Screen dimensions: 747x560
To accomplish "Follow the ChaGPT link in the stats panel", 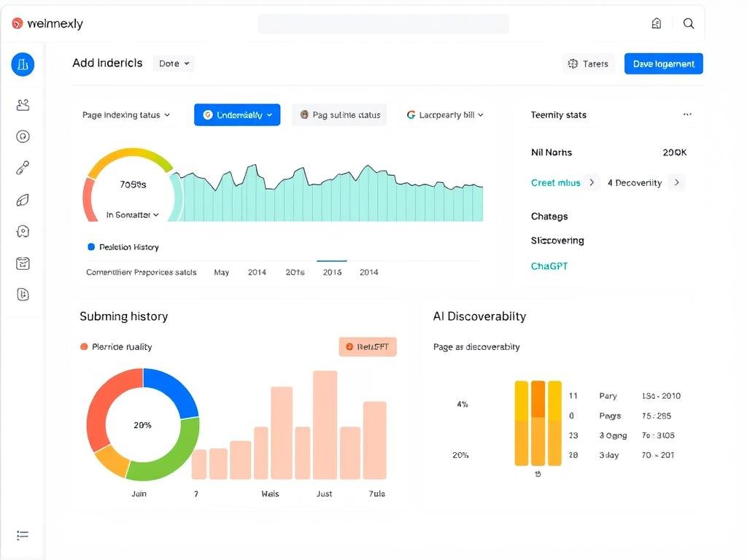I will (549, 266).
